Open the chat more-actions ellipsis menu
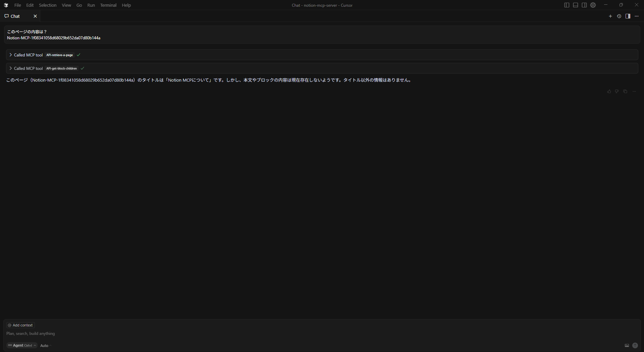The height and width of the screenshot is (352, 644). pyautogui.click(x=637, y=16)
